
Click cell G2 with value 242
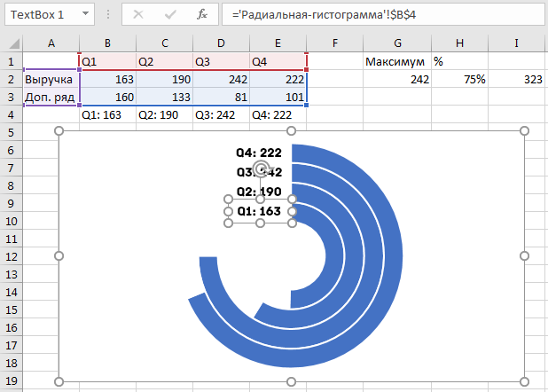[397, 80]
